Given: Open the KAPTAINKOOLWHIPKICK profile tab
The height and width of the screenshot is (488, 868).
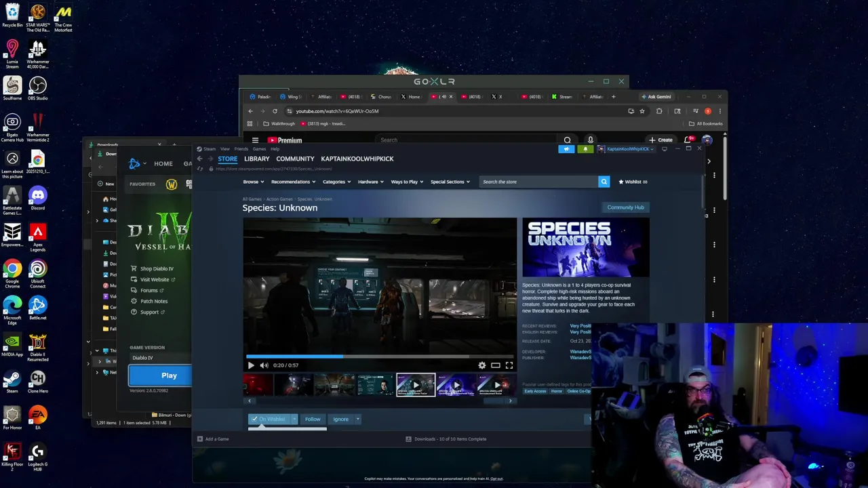Looking at the screenshot, I should (357, 159).
